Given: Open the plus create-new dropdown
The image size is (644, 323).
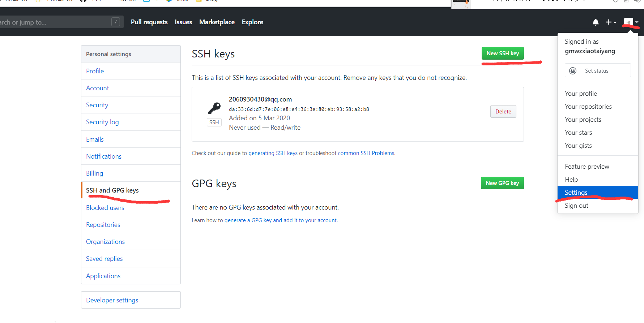Looking at the screenshot, I should tap(611, 22).
